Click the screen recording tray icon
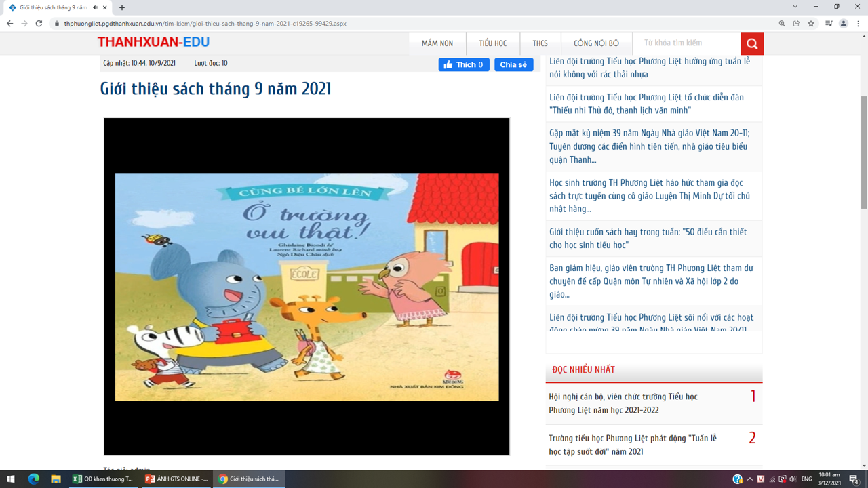This screenshot has height=488, width=868. pos(783,479)
